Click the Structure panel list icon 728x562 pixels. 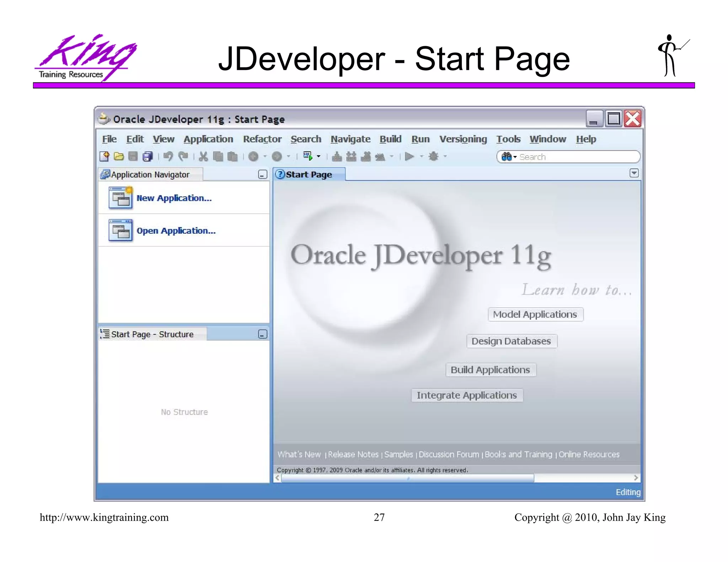pyautogui.click(x=105, y=334)
